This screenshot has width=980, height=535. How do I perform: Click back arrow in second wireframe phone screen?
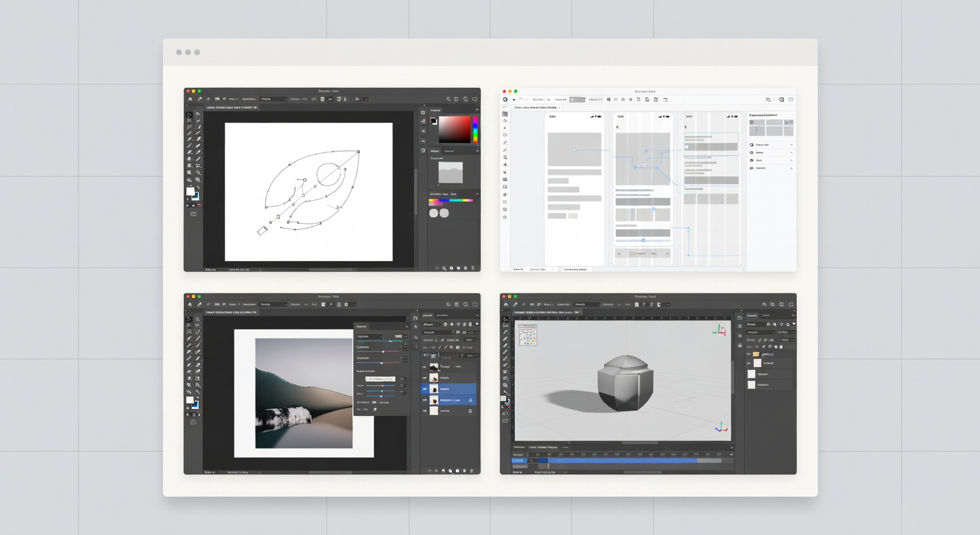(x=617, y=127)
